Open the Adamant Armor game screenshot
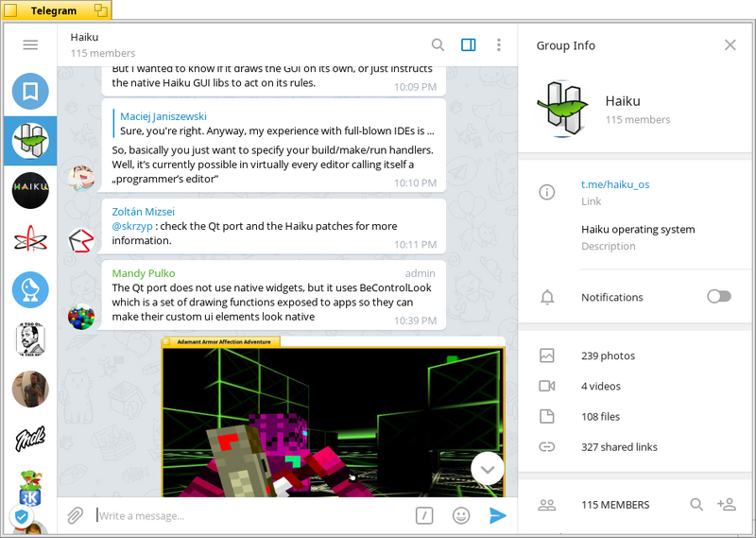The height and width of the screenshot is (538, 756). click(334, 417)
